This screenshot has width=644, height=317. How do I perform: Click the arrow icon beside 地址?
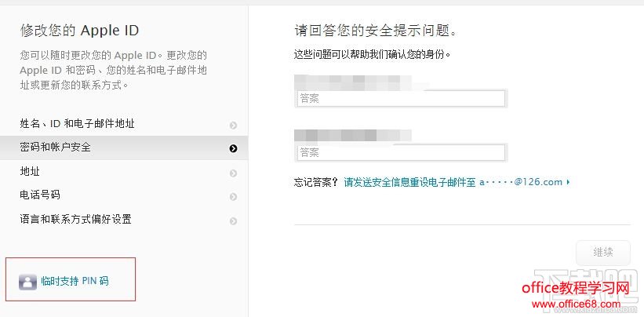coord(233,173)
